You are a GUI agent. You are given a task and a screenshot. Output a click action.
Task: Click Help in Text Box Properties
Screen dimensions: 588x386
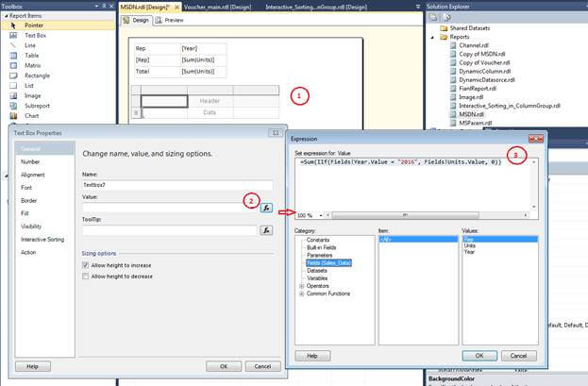tap(33, 366)
